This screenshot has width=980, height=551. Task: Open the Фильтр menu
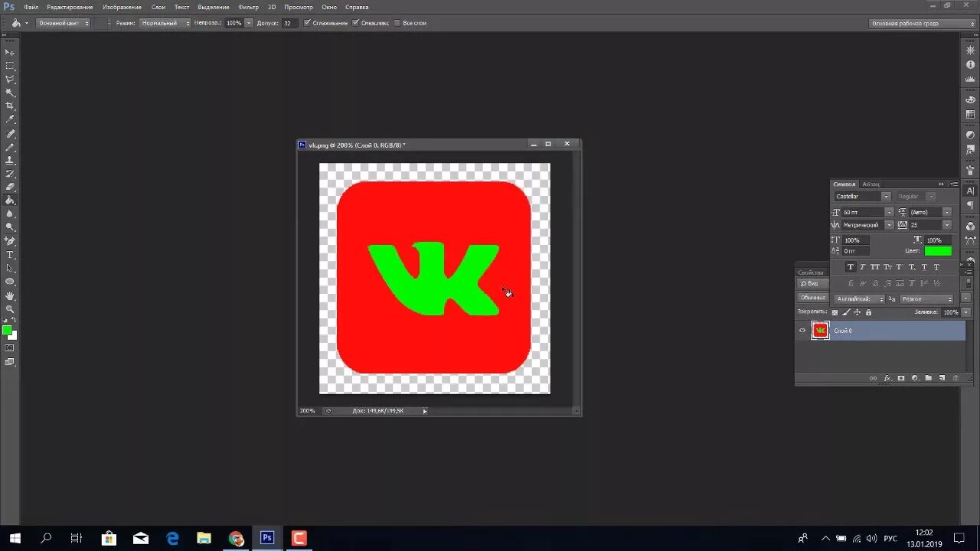pos(248,7)
